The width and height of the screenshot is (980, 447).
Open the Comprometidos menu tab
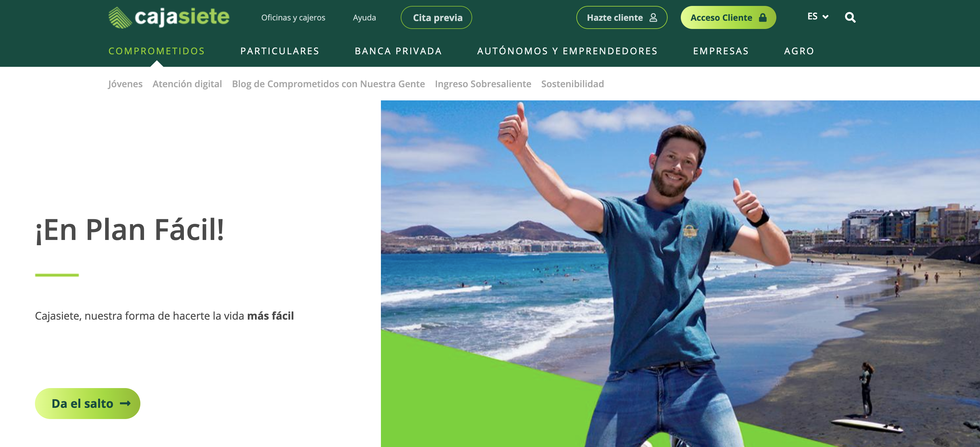(157, 51)
